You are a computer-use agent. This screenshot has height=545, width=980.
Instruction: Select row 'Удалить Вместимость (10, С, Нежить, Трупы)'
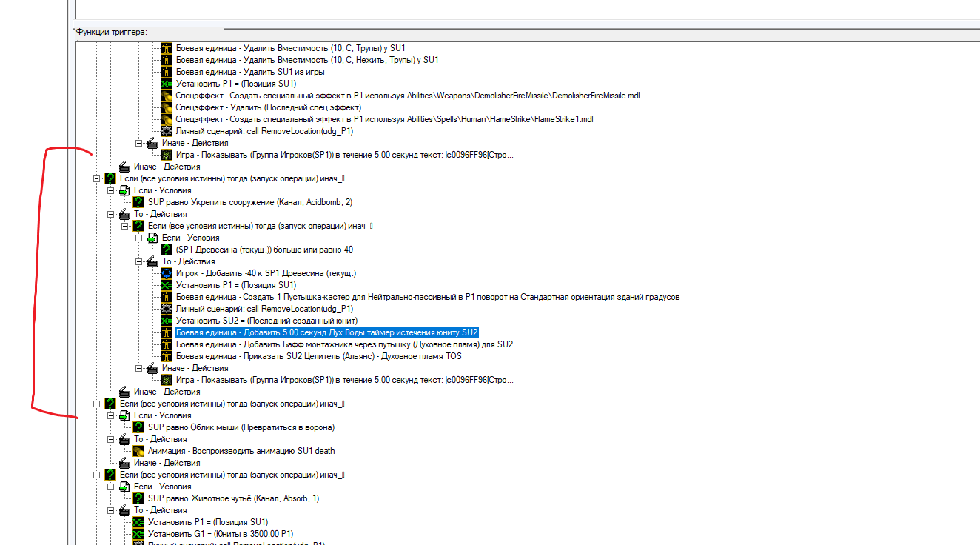coord(307,60)
